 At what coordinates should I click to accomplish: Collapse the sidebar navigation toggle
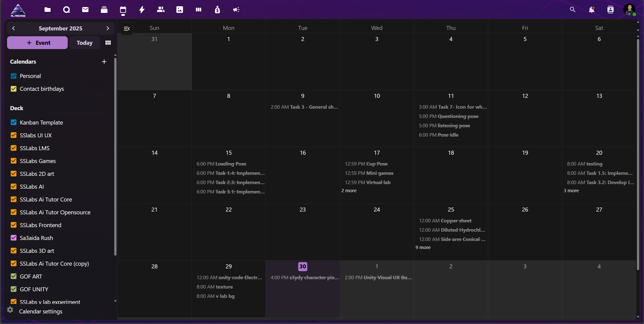127,29
